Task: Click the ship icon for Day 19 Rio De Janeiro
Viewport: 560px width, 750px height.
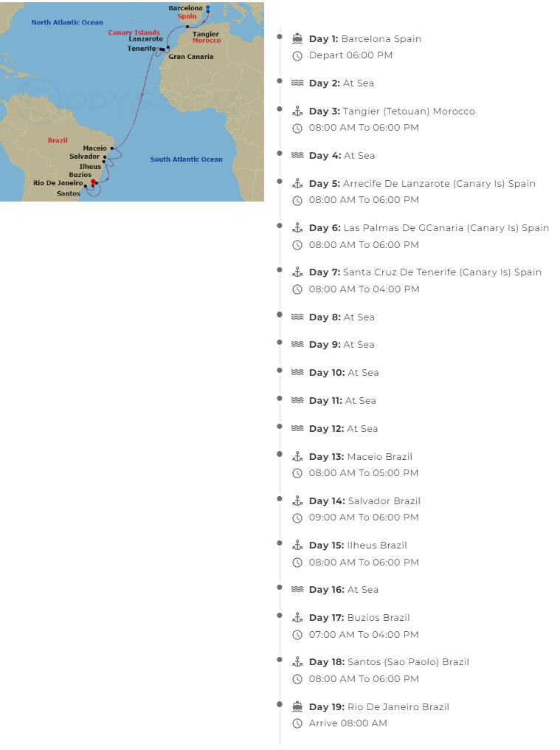Action: pyautogui.click(x=297, y=707)
